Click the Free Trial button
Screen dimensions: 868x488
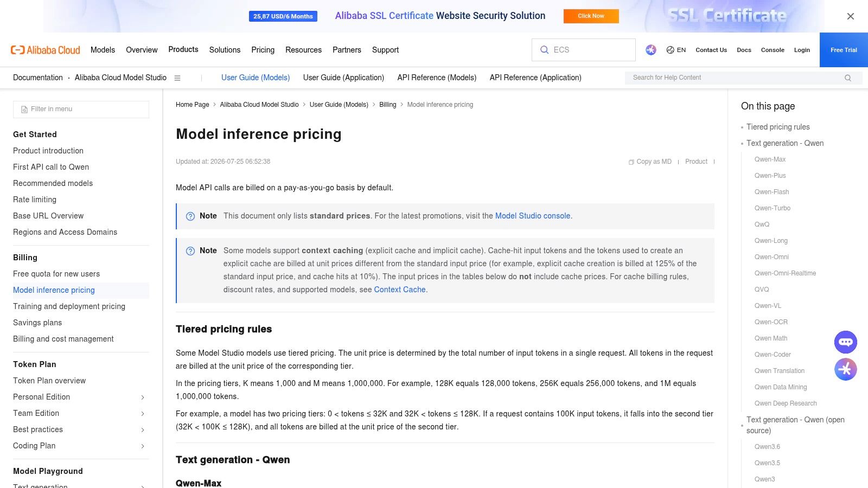[x=844, y=50]
